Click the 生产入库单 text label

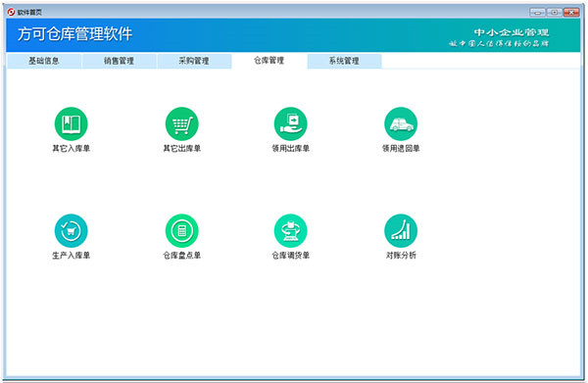pos(71,256)
